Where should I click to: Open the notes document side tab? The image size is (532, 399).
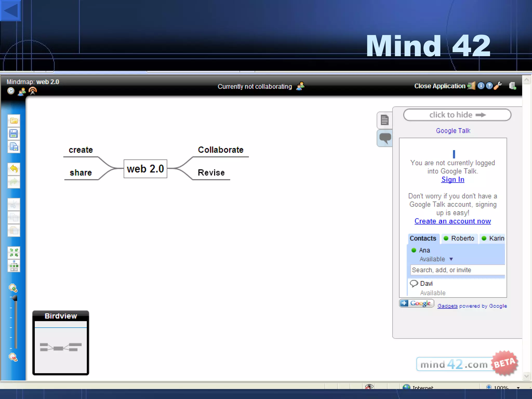385,120
